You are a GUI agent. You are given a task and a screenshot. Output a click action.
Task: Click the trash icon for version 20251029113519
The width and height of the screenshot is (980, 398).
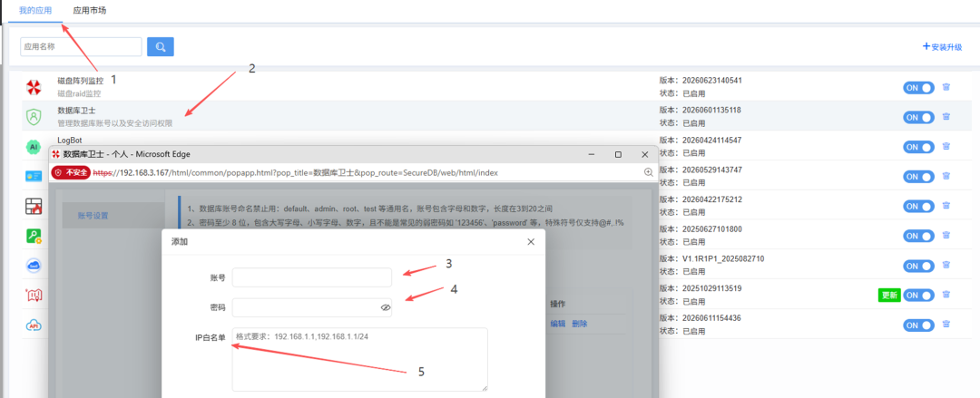pos(946,295)
